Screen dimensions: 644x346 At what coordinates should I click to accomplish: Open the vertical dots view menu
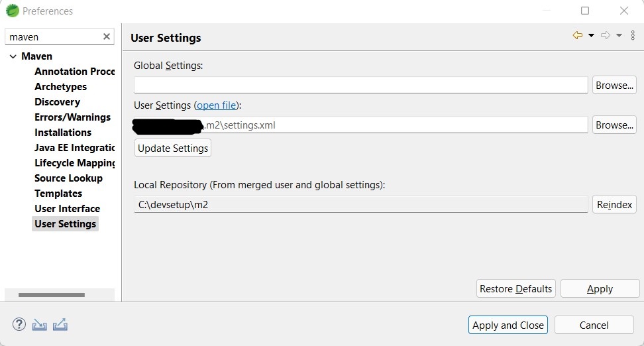[633, 36]
